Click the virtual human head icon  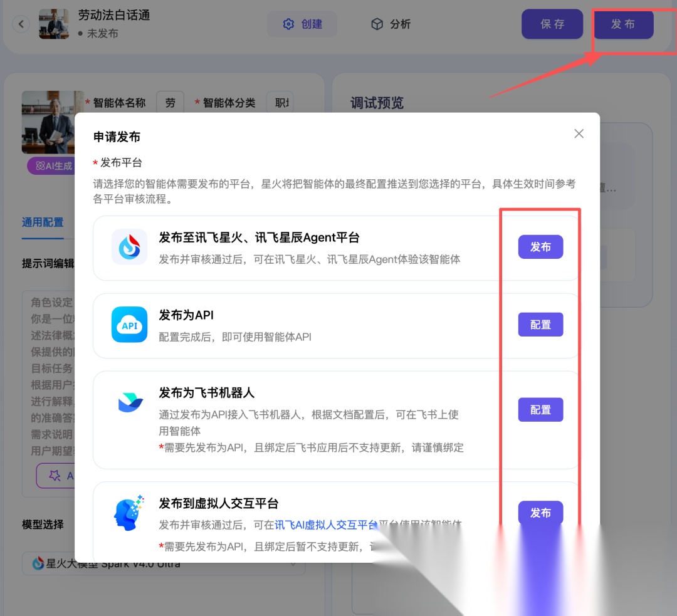pos(129,513)
